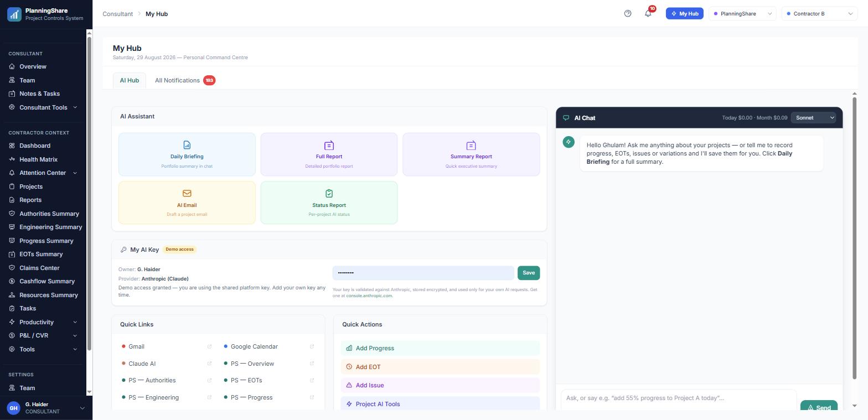Open Google Calendar external link icon
The width and height of the screenshot is (868, 420).
pyautogui.click(x=312, y=347)
